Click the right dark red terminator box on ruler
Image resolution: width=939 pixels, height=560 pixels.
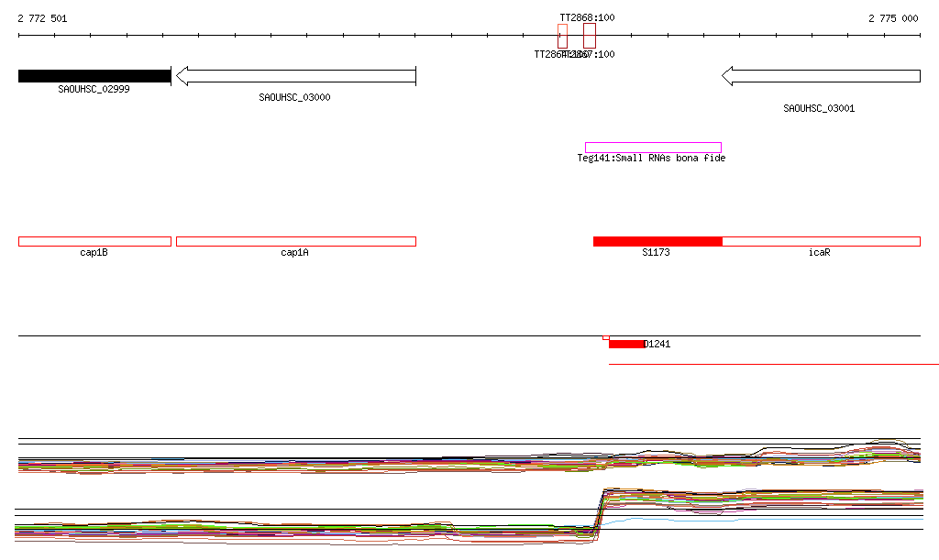point(590,37)
